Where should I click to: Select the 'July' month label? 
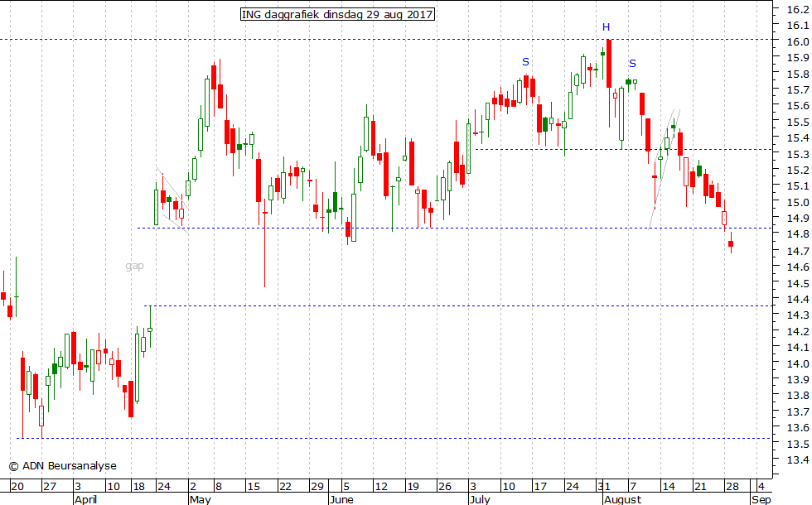(480, 499)
